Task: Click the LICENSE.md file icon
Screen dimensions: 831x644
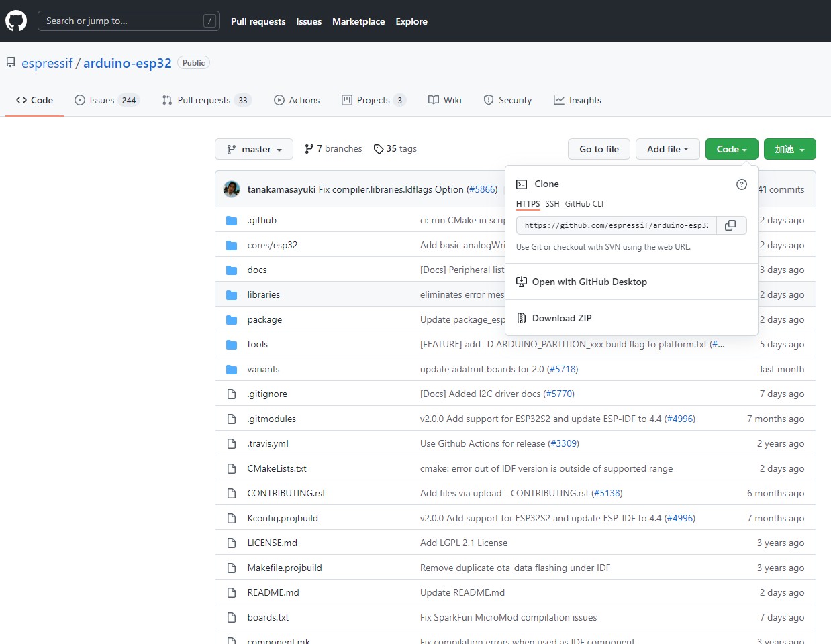Action: click(232, 543)
